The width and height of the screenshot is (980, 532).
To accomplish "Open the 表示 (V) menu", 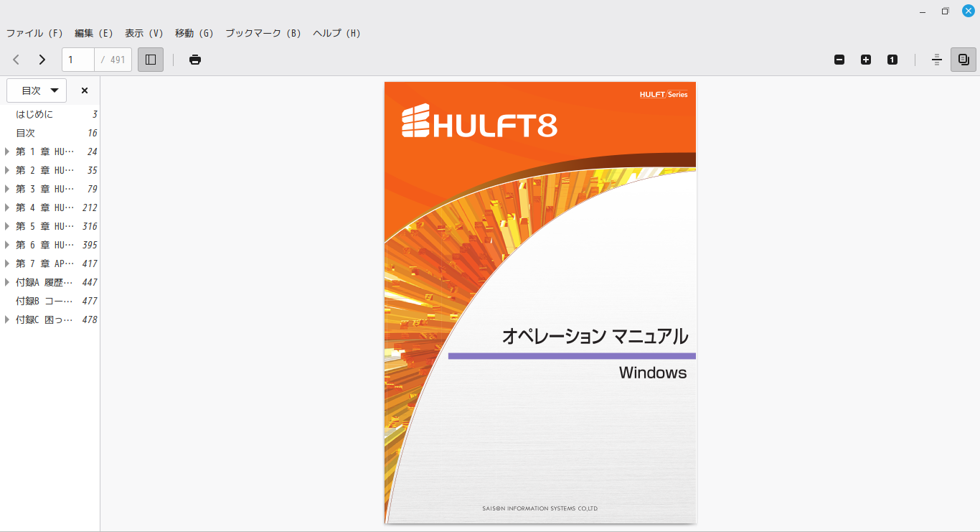I will point(144,33).
